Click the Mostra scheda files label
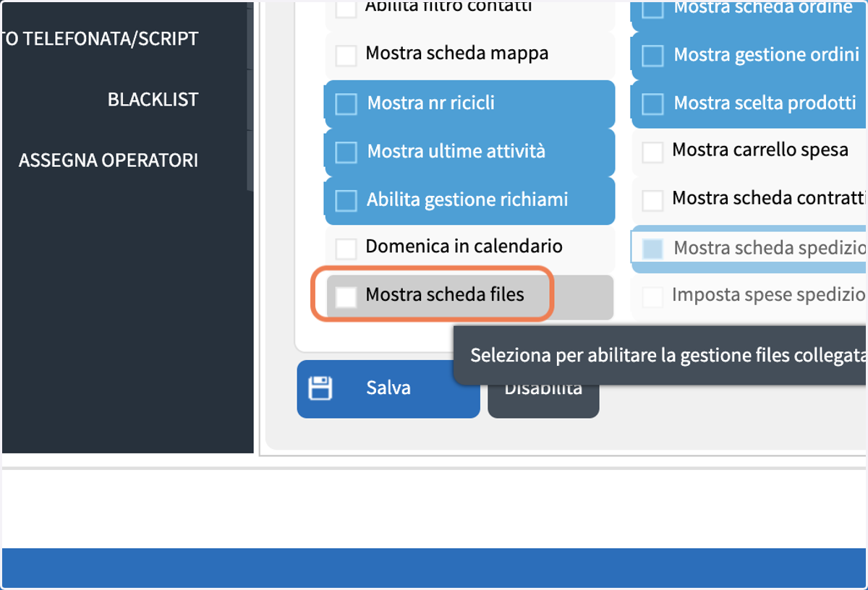The image size is (868, 590). point(445,295)
